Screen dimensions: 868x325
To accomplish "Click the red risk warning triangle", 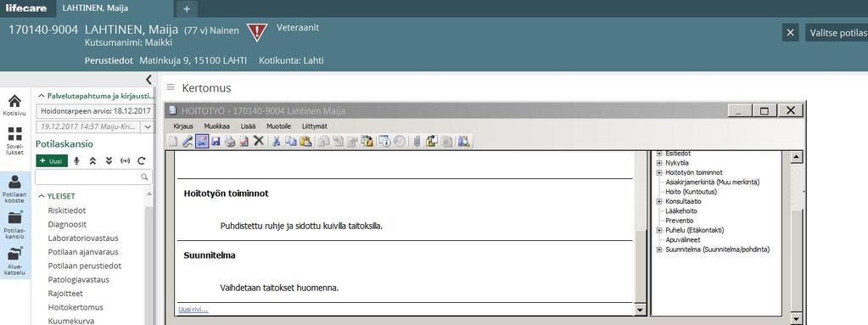I will pyautogui.click(x=257, y=32).
